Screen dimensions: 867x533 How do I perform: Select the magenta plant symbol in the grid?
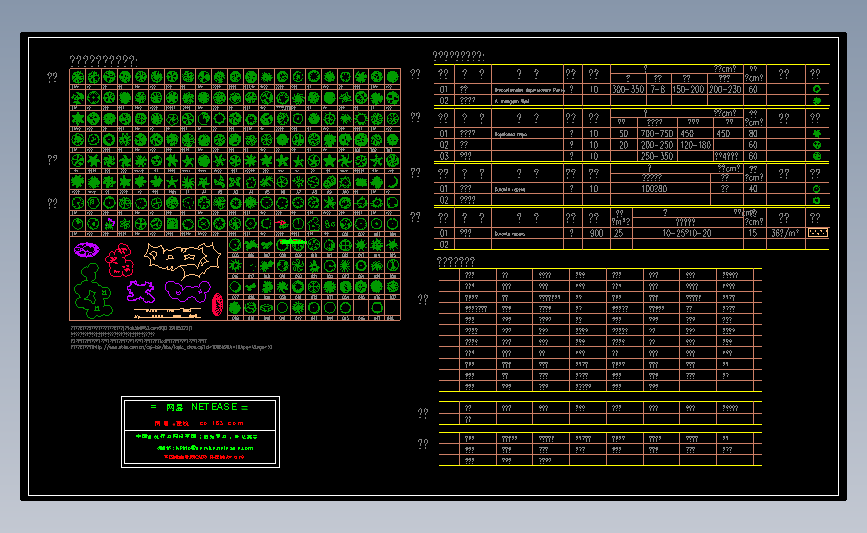[x=109, y=223]
